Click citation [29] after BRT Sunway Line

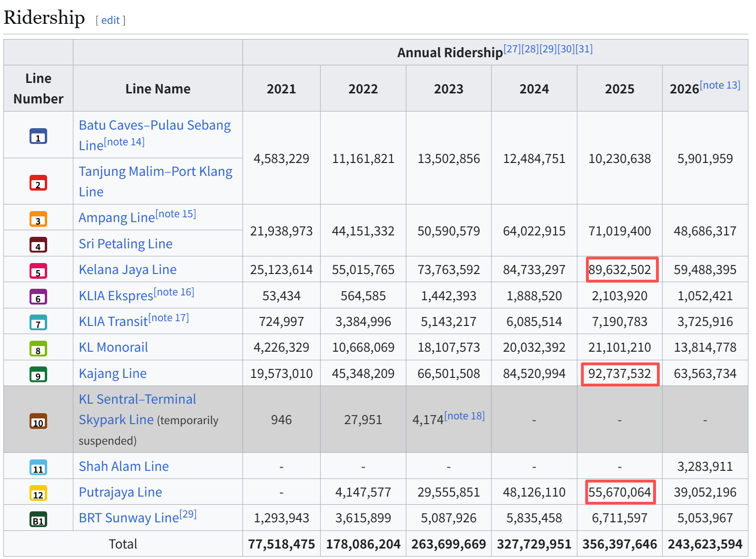click(188, 514)
